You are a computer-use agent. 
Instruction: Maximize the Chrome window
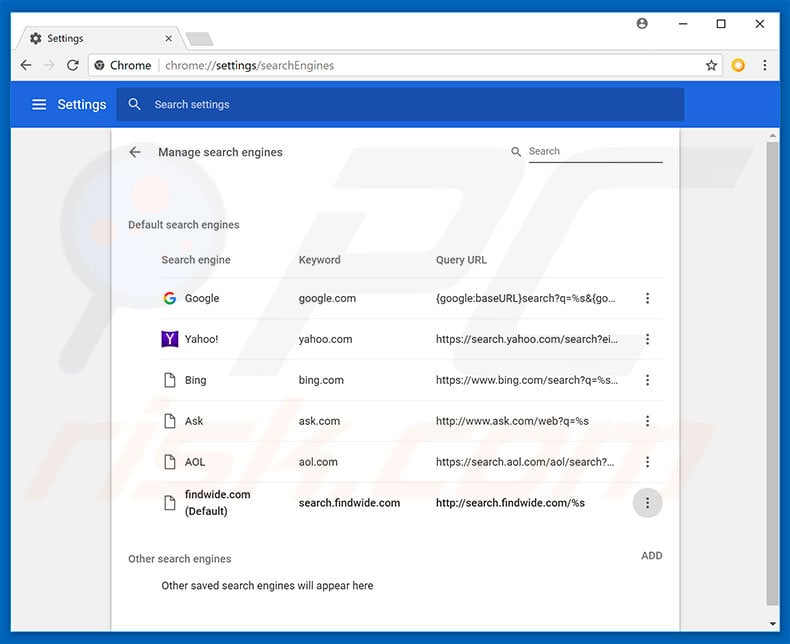(721, 24)
